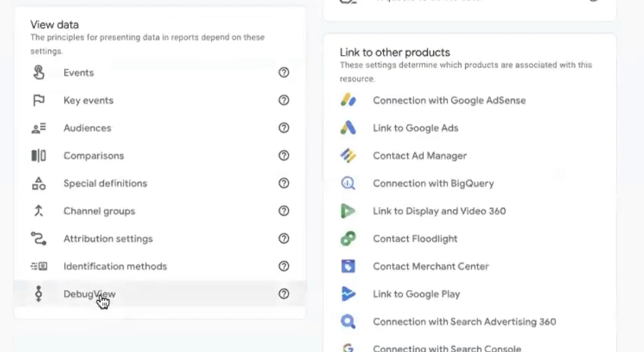644x352 pixels.
Task: Click the Google Ads logo icon
Action: point(348,128)
